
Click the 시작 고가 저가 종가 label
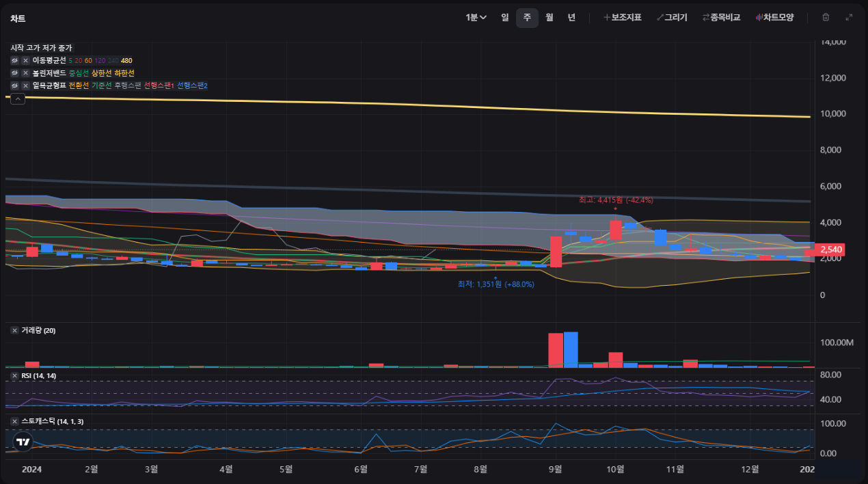41,48
